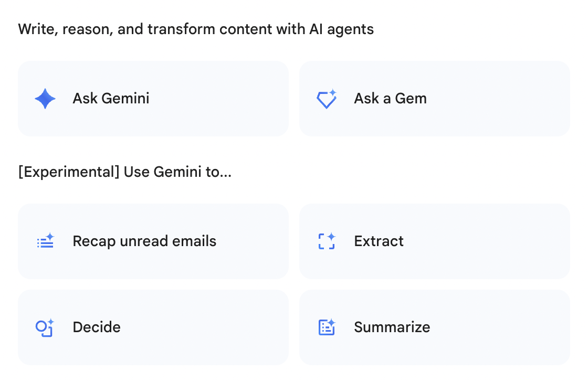The height and width of the screenshot is (382, 588).
Task: Click the "Summarize" text label
Action: (x=392, y=327)
